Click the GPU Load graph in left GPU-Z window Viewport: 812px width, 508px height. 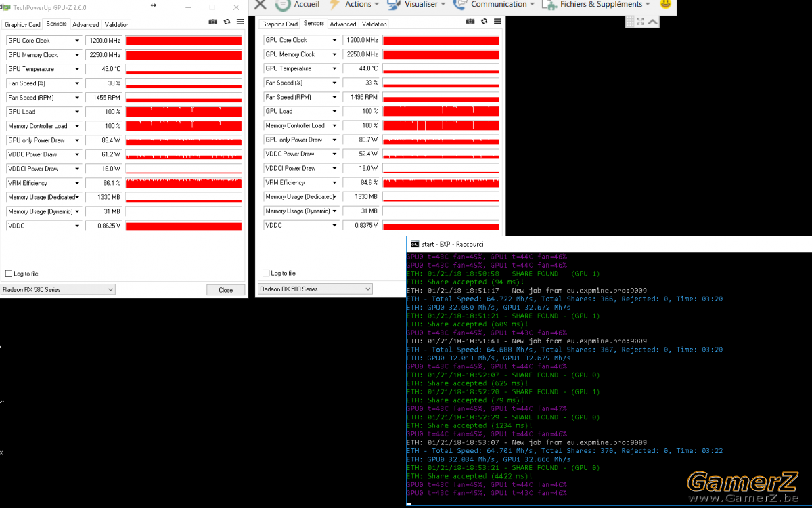point(183,112)
